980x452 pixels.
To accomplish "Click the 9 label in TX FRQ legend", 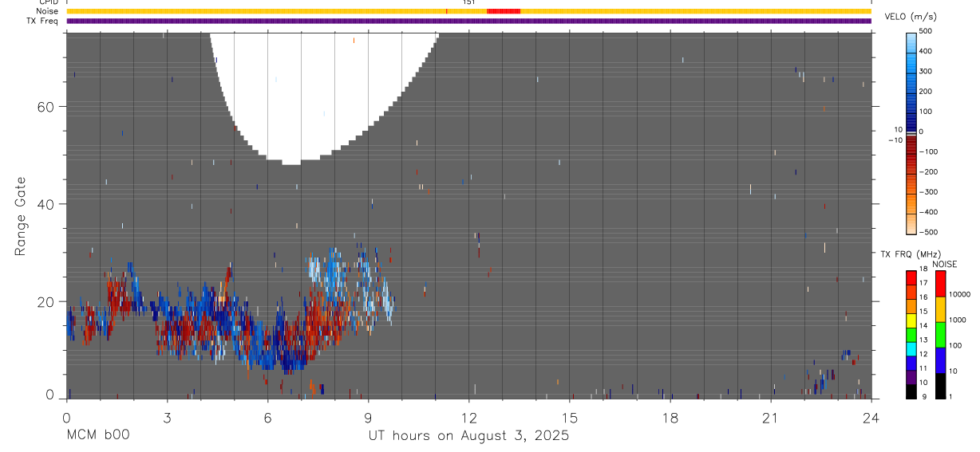I will [x=924, y=396].
